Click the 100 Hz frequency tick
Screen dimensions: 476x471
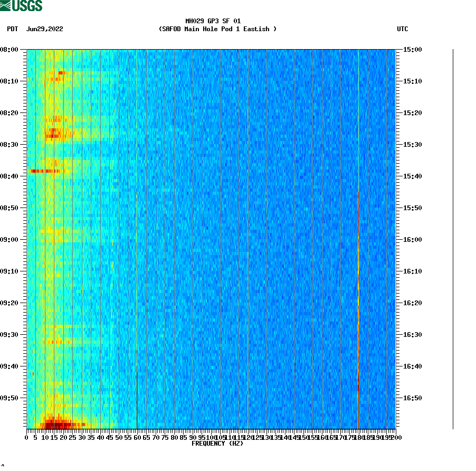coord(213,437)
